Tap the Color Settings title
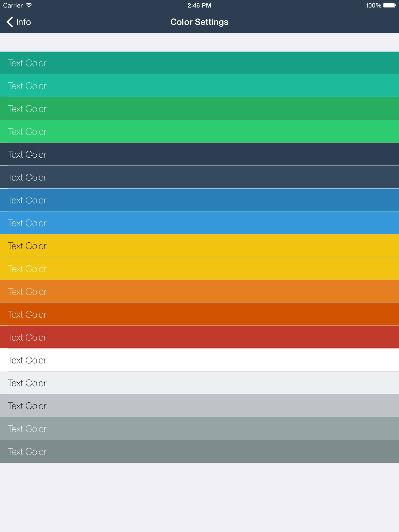The width and height of the screenshot is (399, 532). [x=199, y=22]
